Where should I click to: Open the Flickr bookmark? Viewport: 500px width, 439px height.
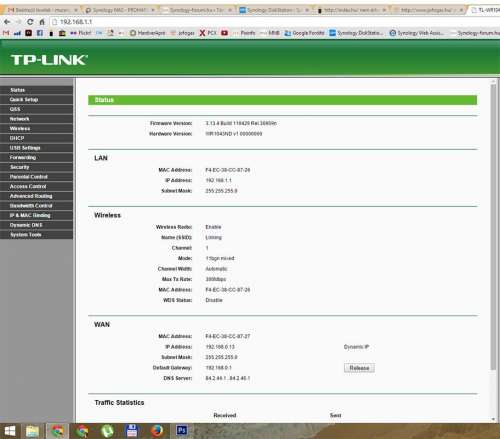click(x=81, y=33)
